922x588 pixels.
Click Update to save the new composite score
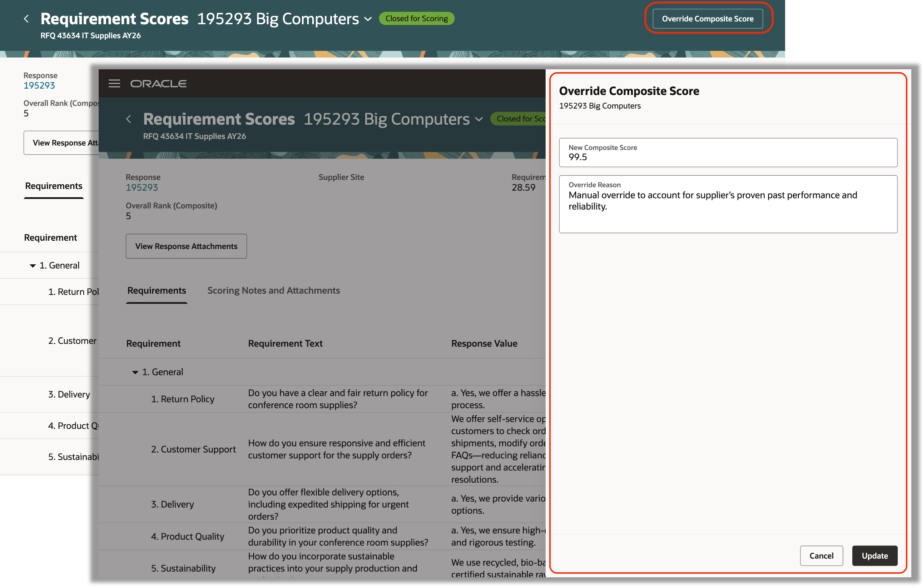[874, 555]
